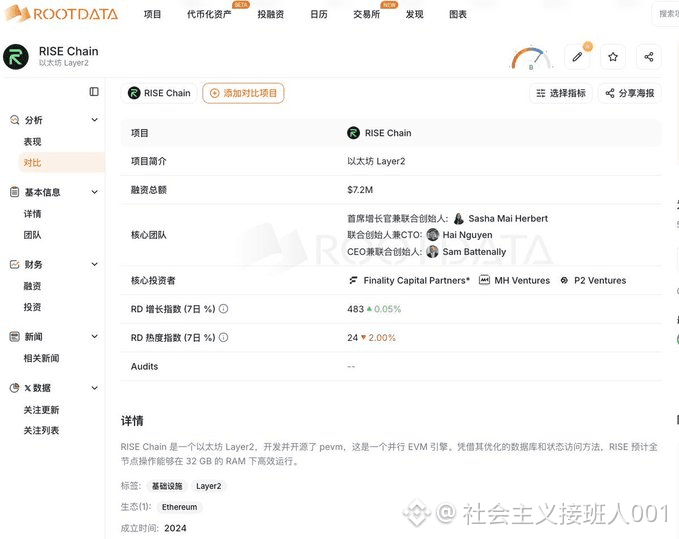Go to 关注更新 in sidebar
The image size is (679, 539).
[41, 410]
